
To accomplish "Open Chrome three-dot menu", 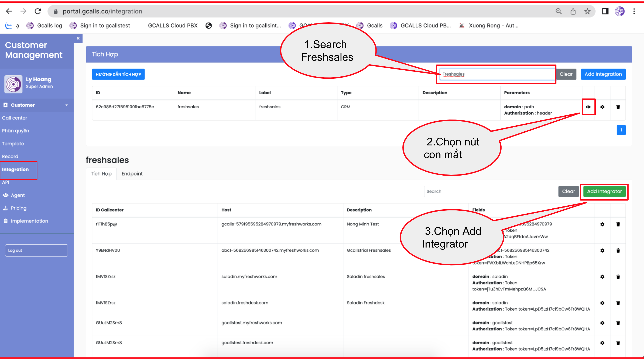I will [634, 11].
